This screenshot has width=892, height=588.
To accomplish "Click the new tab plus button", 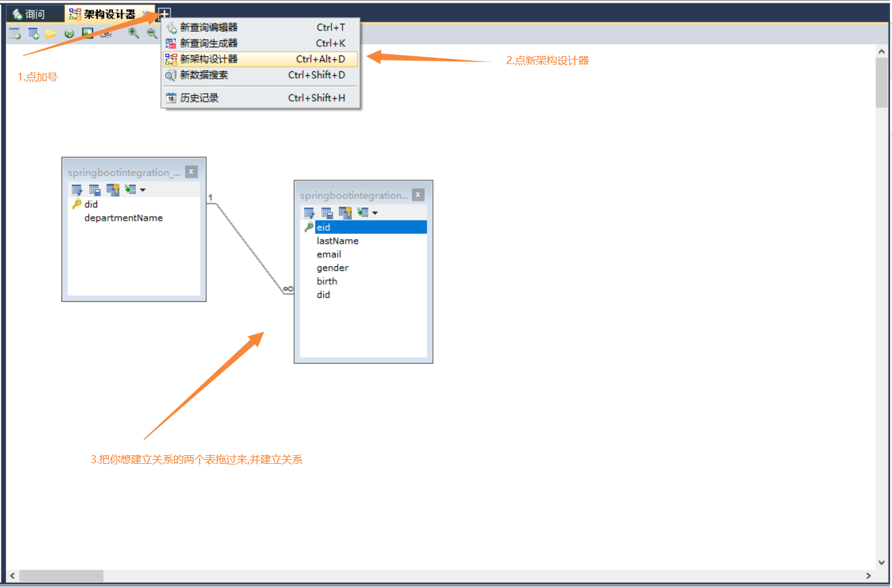I will pos(165,14).
